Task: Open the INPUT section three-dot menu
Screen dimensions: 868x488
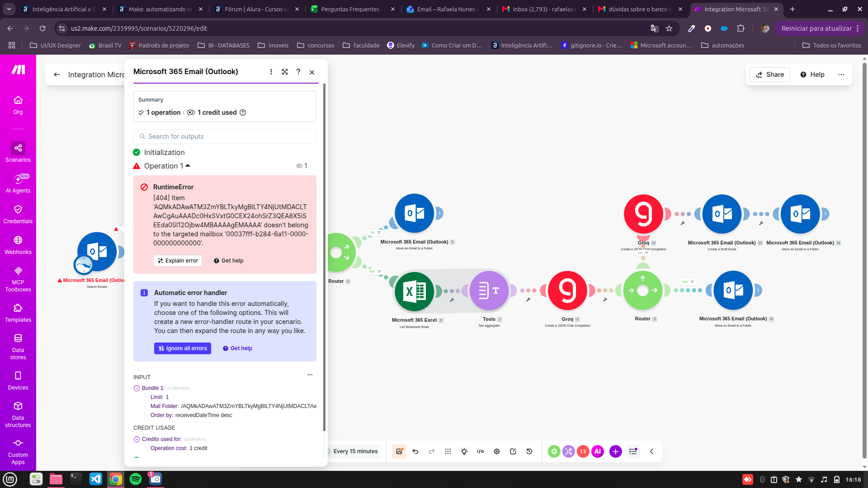Action: coord(310,375)
